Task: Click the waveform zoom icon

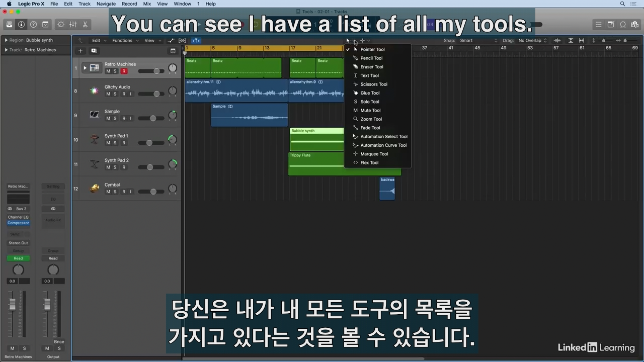Action: (x=557, y=40)
